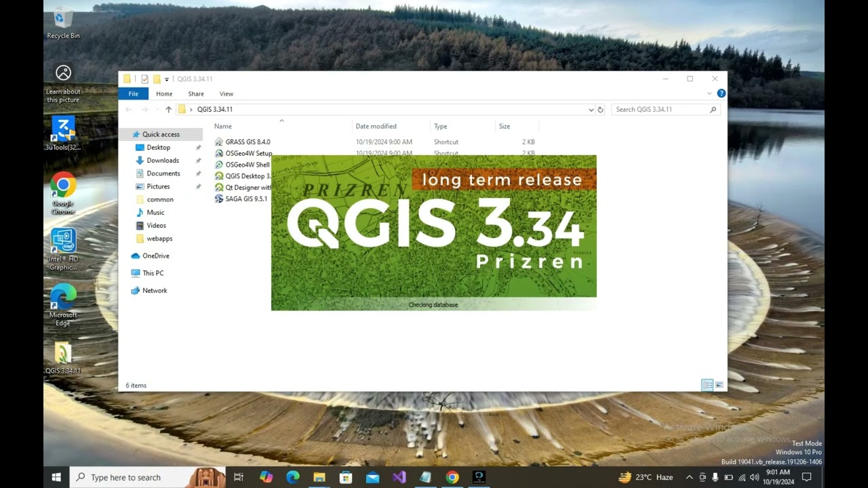Open the address bar history dropdown

[x=591, y=109]
